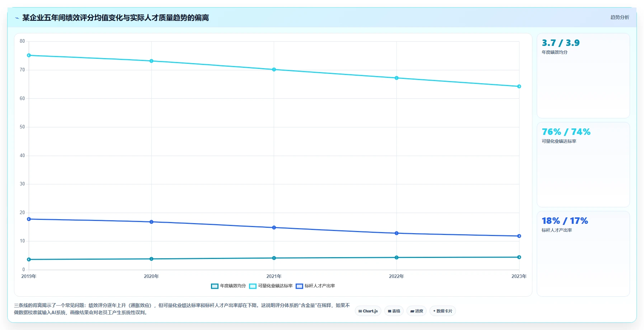Click 可量化业绩达标率 caption in the stat card

click(559, 141)
